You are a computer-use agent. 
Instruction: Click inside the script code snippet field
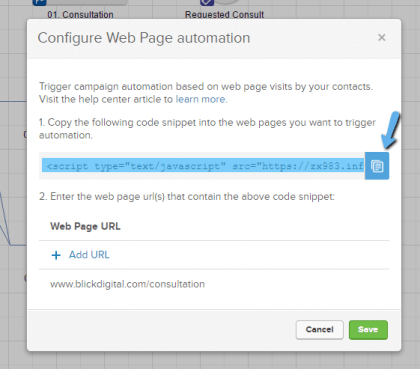coord(202,166)
